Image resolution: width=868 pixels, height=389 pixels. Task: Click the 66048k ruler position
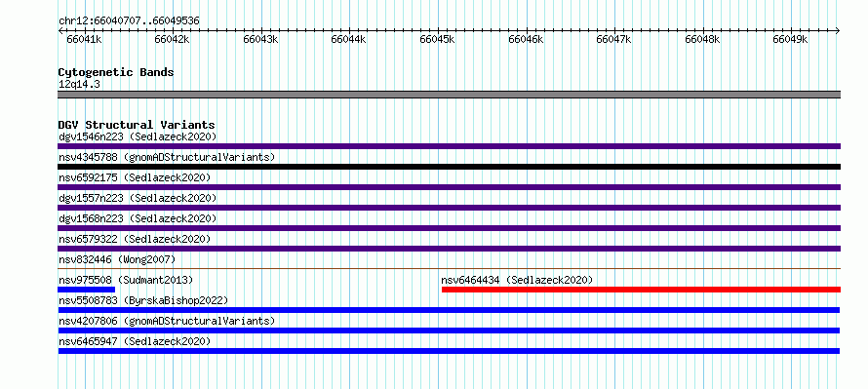coord(702,39)
